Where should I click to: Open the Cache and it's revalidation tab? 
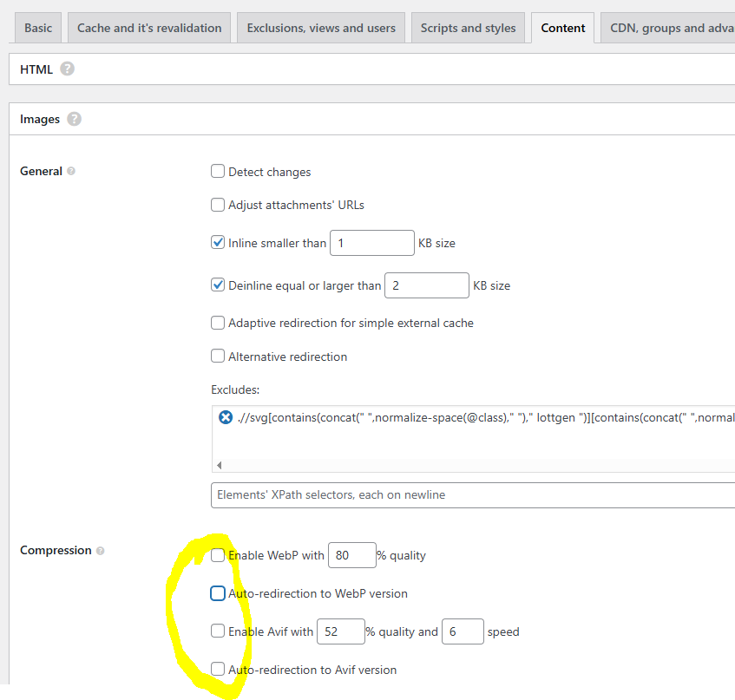point(149,28)
